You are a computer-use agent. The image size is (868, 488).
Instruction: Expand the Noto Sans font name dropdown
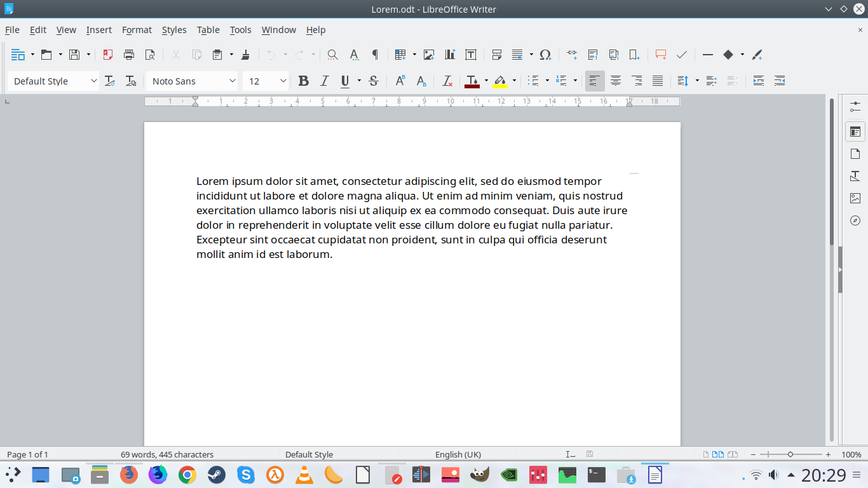[232, 81]
